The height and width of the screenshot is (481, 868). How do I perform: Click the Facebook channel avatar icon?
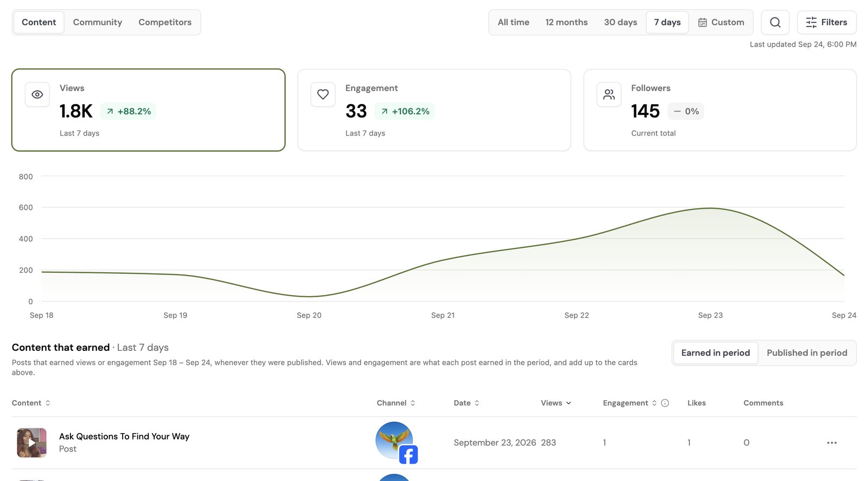click(396, 442)
